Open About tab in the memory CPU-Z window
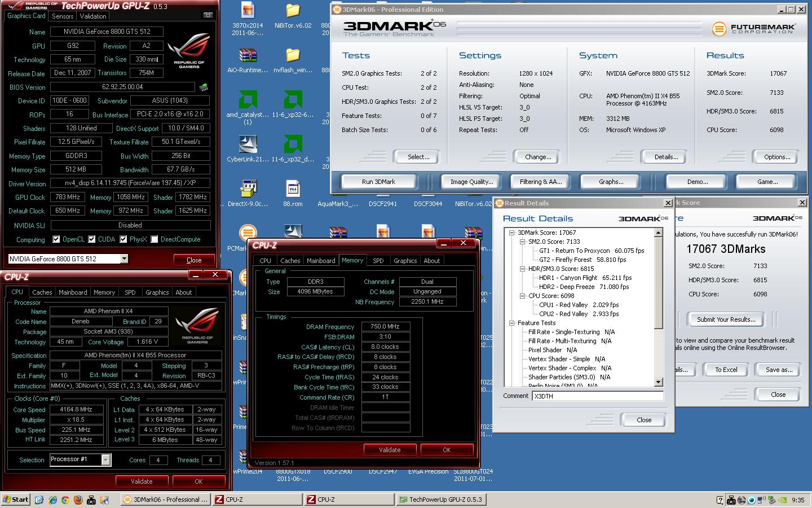812x508 pixels. click(431, 261)
